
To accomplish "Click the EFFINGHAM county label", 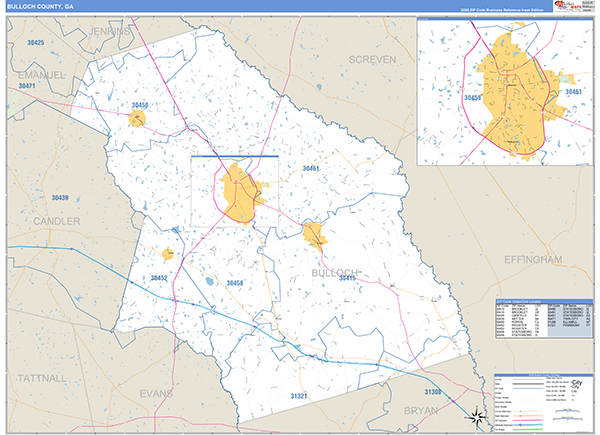I will coord(533,260).
